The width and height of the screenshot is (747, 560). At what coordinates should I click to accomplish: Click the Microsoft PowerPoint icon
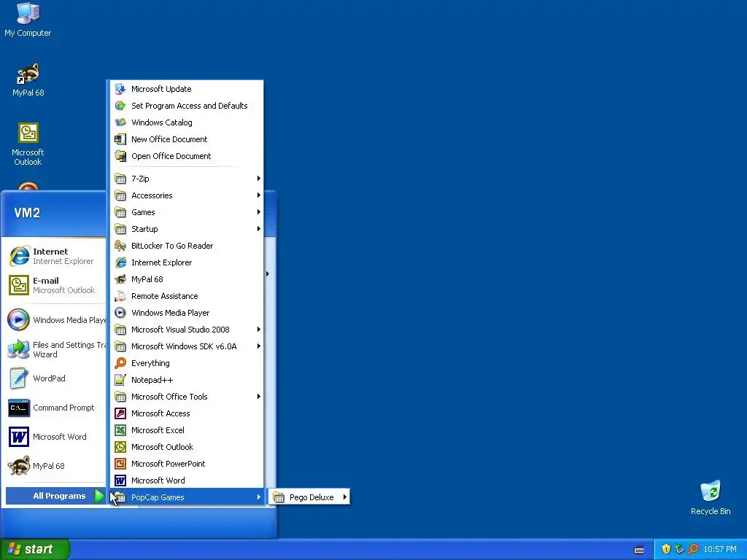(120, 464)
